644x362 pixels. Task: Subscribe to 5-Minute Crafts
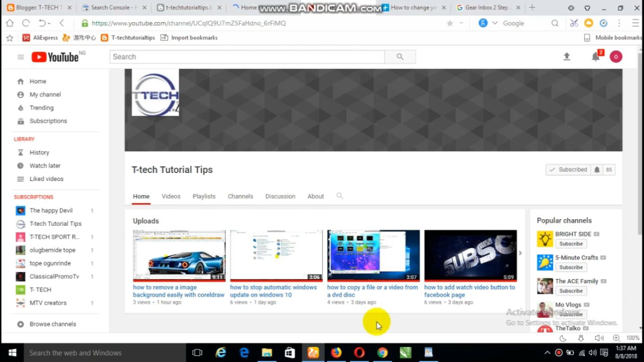[x=571, y=267]
